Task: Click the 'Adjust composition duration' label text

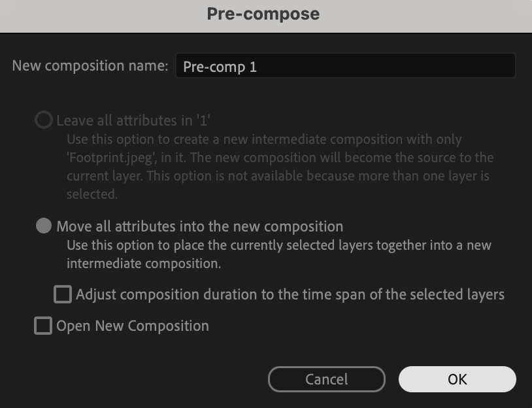Action: [x=290, y=294]
